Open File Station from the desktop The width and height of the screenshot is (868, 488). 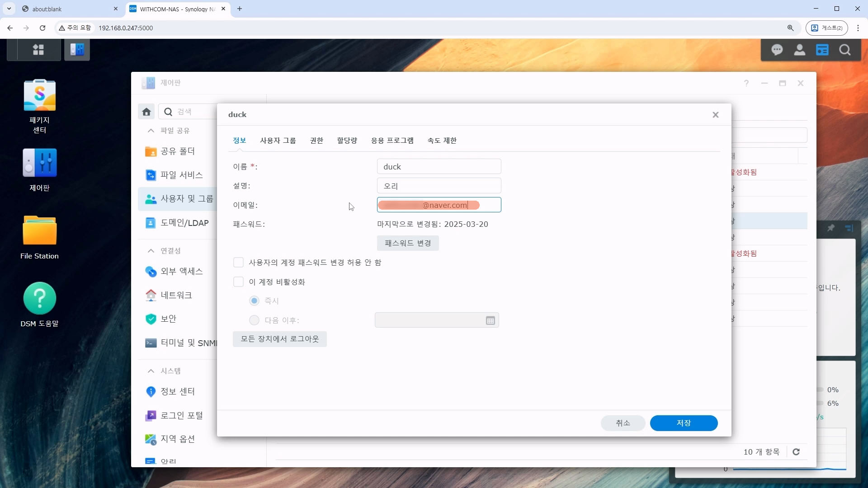click(39, 231)
